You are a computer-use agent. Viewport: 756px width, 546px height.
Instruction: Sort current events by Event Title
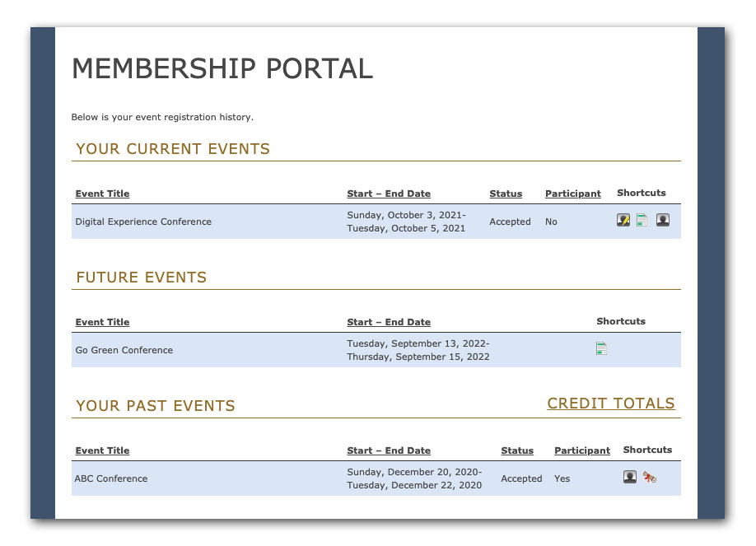pyautogui.click(x=102, y=194)
